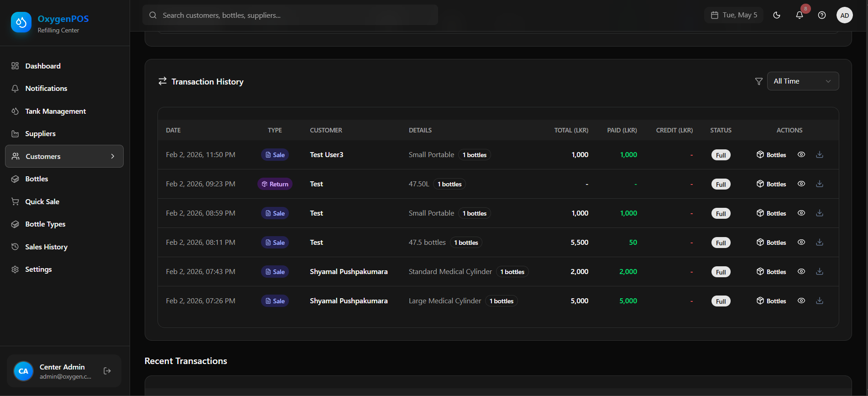Open the AD user avatar menu
The height and width of the screenshot is (396, 868).
845,15
